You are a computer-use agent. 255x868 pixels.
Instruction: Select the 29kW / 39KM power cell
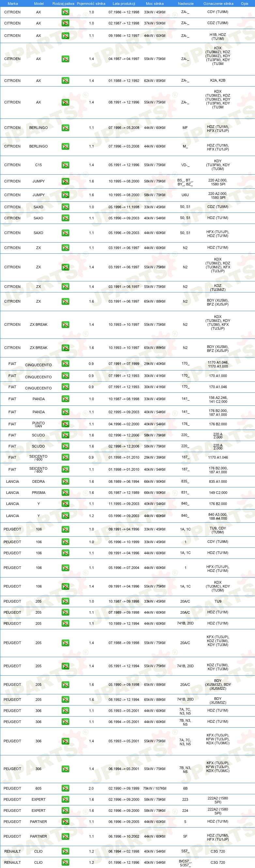coord(155,458)
